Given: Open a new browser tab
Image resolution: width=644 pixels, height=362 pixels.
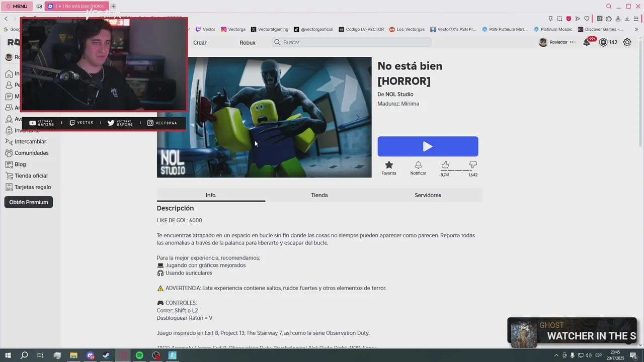Looking at the screenshot, I should point(113,6).
